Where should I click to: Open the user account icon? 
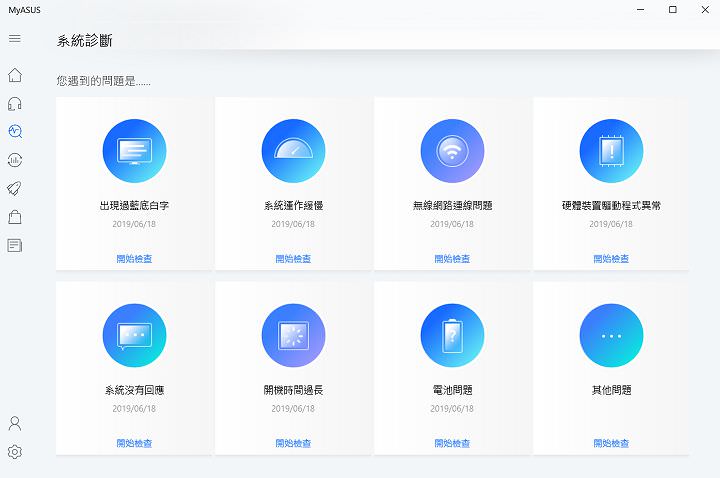coord(15,423)
